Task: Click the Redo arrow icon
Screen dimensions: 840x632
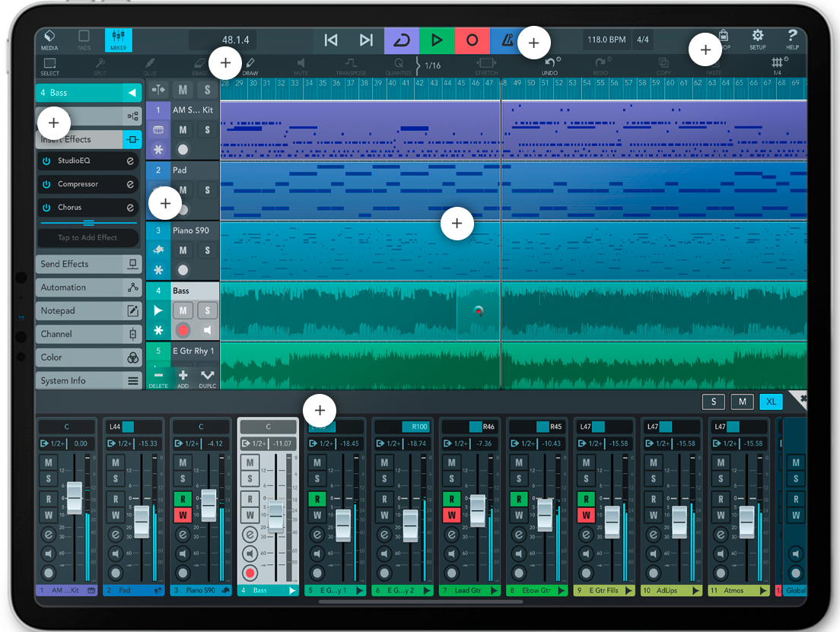Action: point(600,62)
